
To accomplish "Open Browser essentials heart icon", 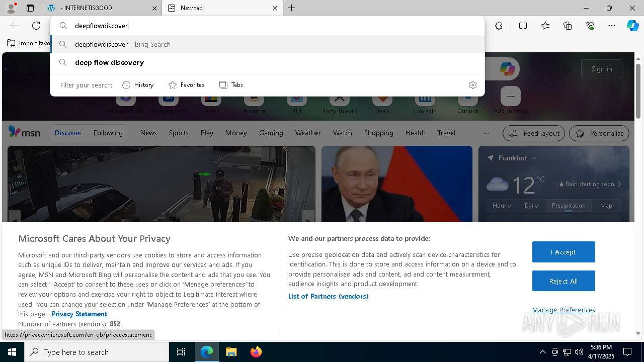I will tap(590, 26).
